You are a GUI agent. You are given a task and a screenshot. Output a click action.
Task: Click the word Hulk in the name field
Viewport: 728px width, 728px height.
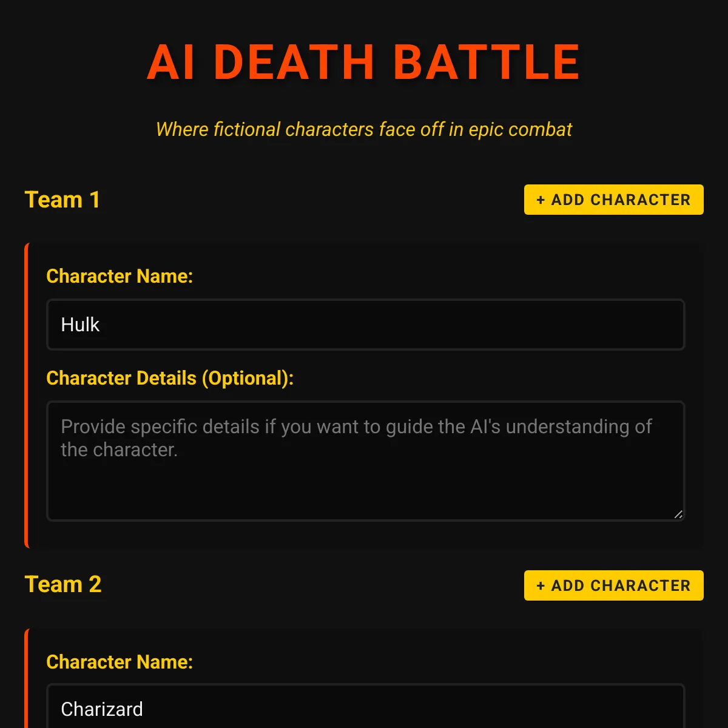tap(80, 325)
